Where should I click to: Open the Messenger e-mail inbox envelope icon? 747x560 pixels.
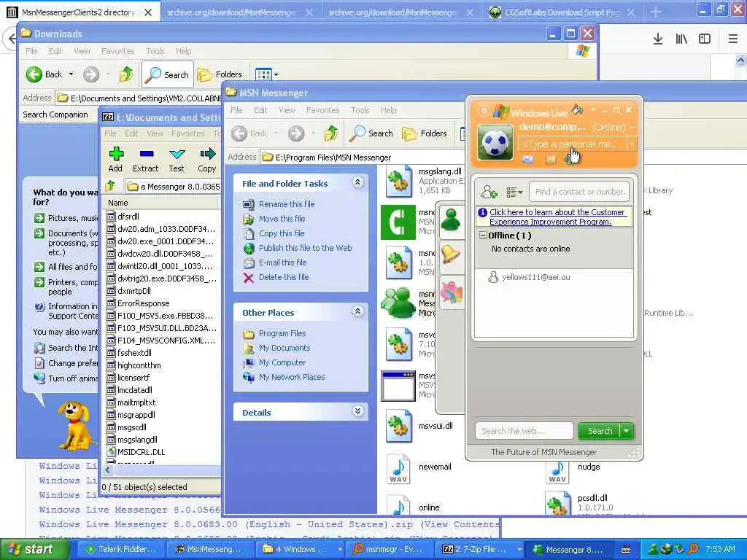point(528,160)
